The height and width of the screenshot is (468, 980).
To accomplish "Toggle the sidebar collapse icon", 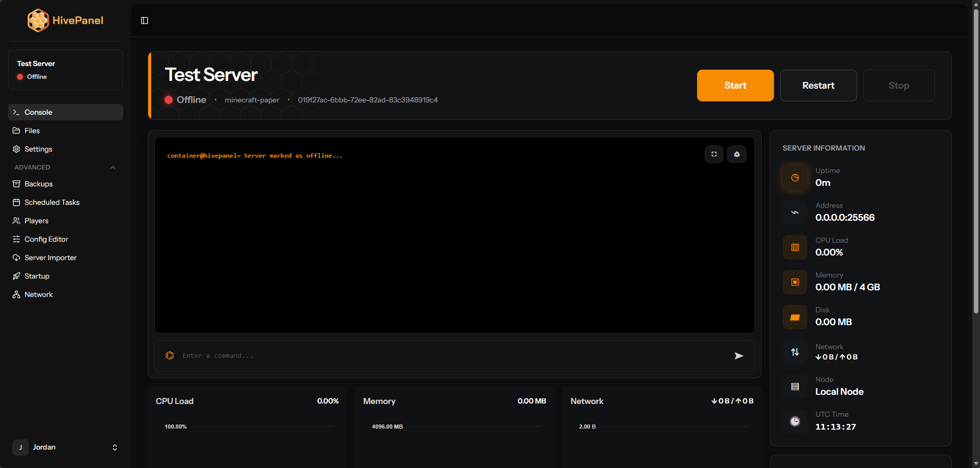I will click(x=145, y=20).
